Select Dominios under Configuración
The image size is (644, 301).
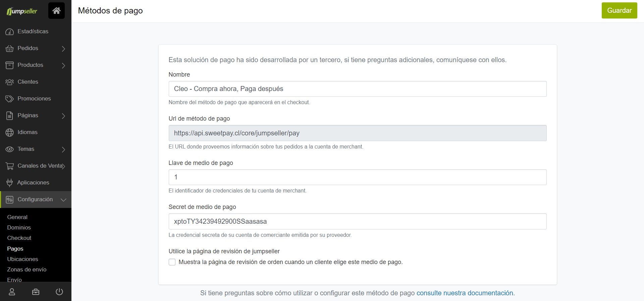pos(19,227)
